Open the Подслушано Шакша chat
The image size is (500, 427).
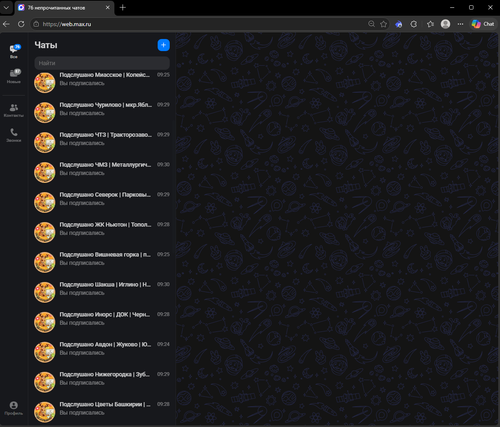[x=102, y=292]
